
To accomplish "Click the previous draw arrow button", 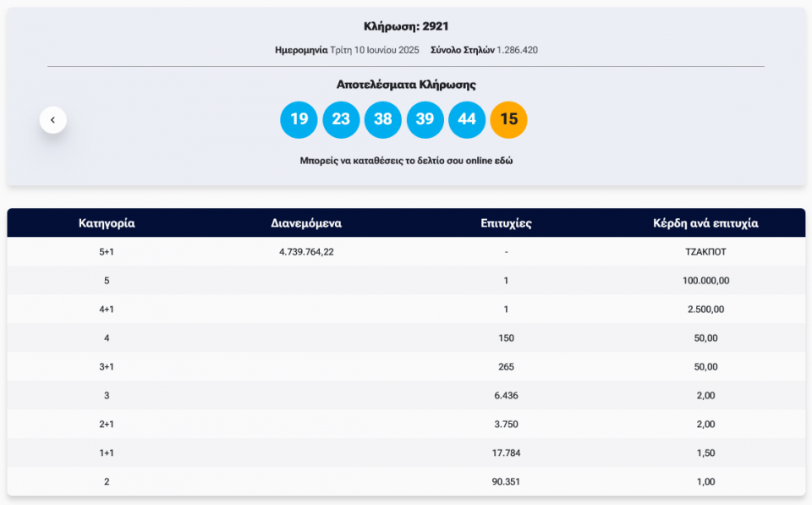I will click(x=52, y=120).
